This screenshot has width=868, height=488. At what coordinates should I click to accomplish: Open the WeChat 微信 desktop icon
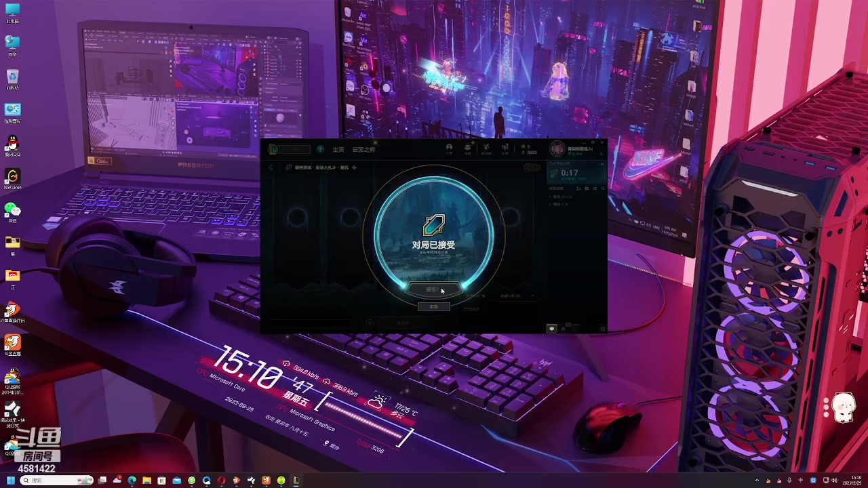12,212
